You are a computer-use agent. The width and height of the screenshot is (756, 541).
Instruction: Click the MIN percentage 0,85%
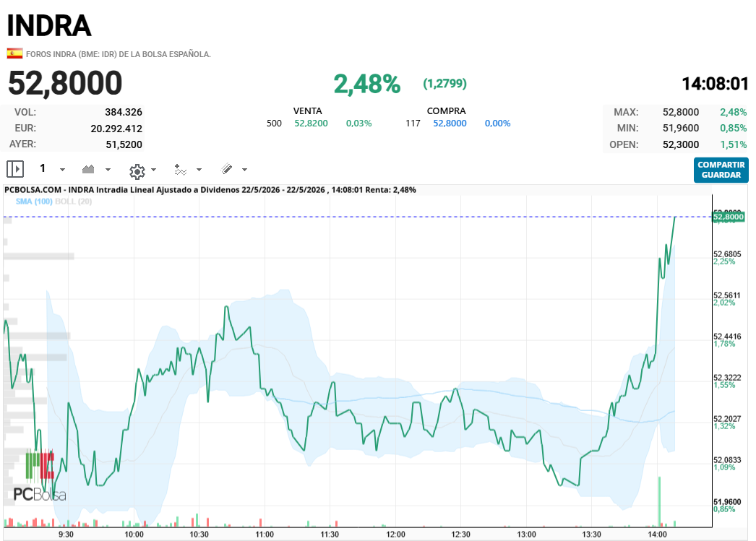click(x=734, y=128)
